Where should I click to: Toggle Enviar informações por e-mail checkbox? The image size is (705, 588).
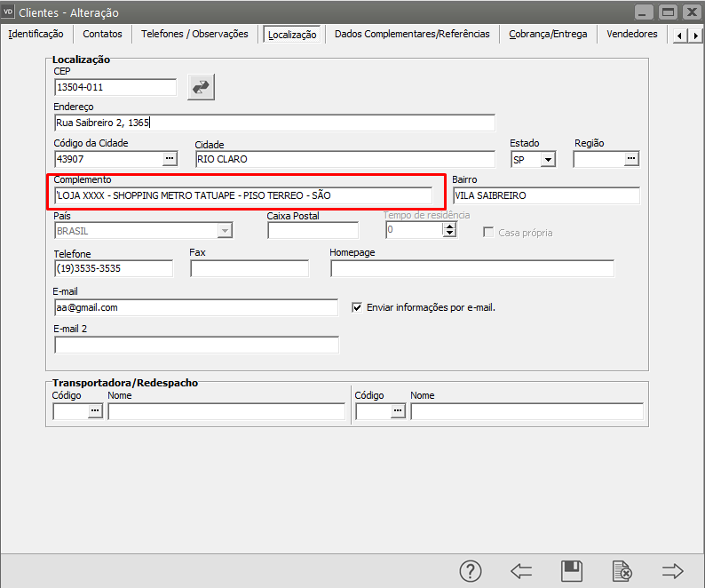(x=358, y=307)
